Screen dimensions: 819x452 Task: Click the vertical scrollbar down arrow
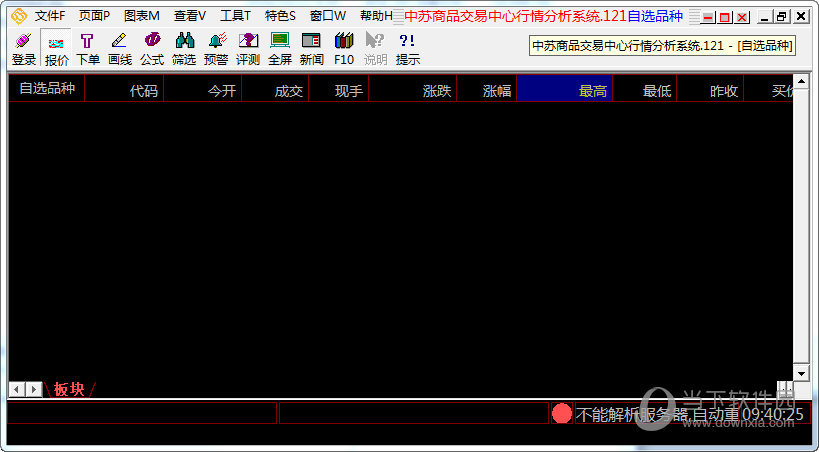(801, 373)
